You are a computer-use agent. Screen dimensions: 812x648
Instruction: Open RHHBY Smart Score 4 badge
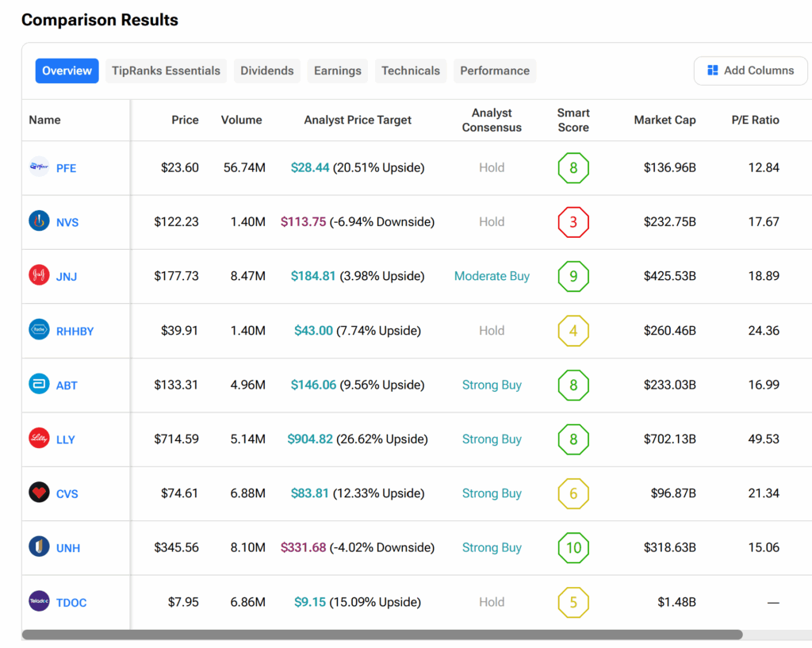[573, 331]
